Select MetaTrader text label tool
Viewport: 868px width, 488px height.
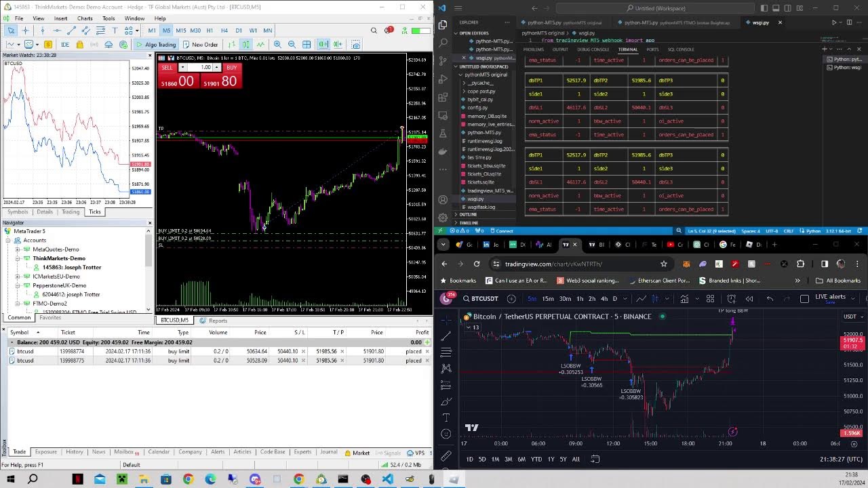(115, 30)
